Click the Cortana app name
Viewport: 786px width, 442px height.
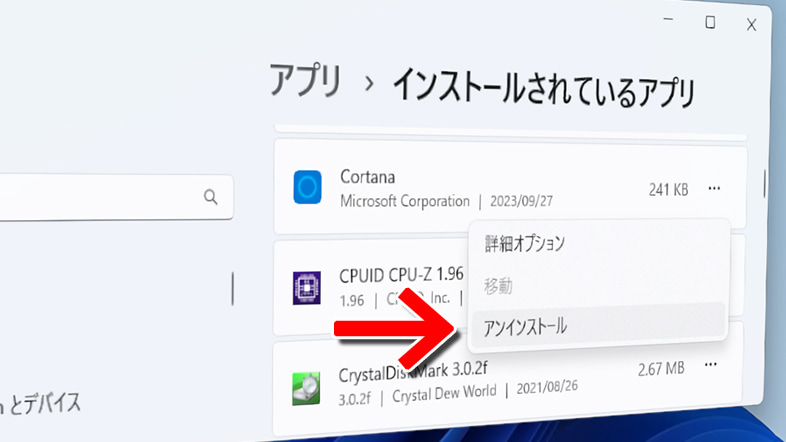367,176
